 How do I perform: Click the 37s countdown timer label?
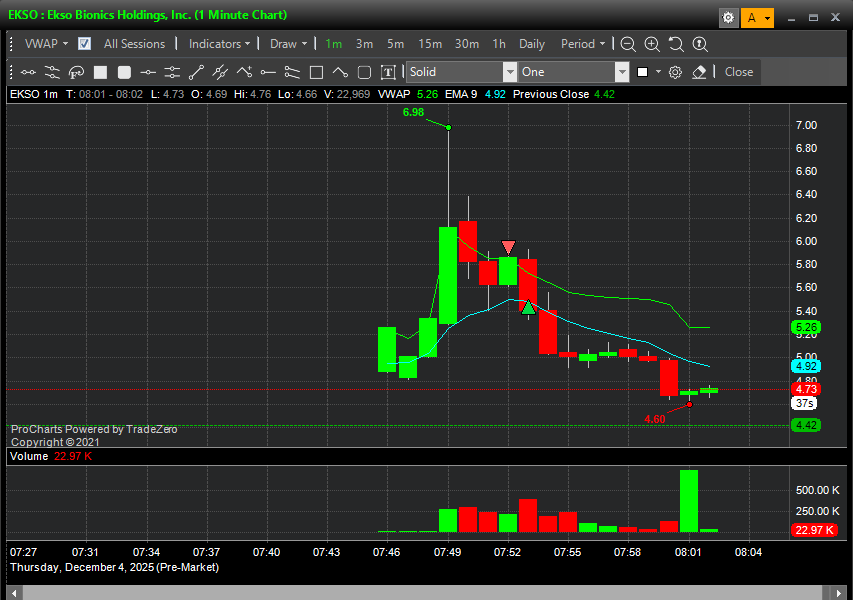pos(804,403)
